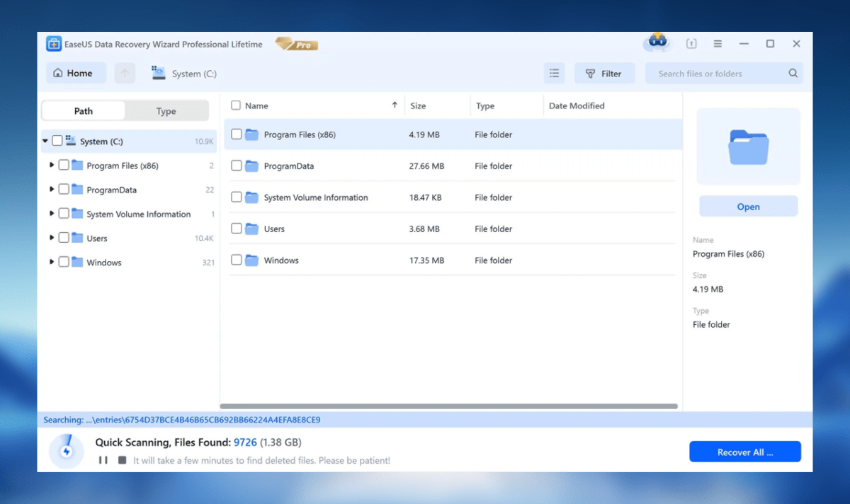Click the Program Files (x86) folder icon in list
The image size is (850, 504).
coord(252,134)
